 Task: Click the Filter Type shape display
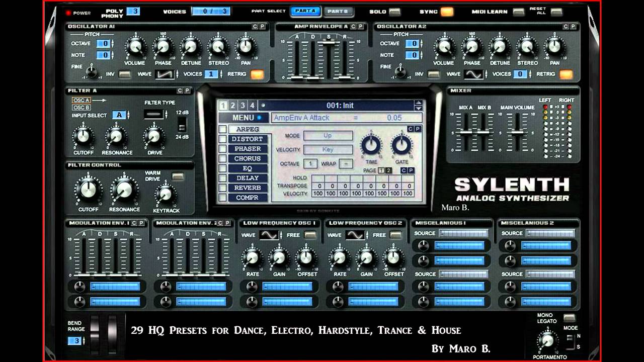click(154, 114)
